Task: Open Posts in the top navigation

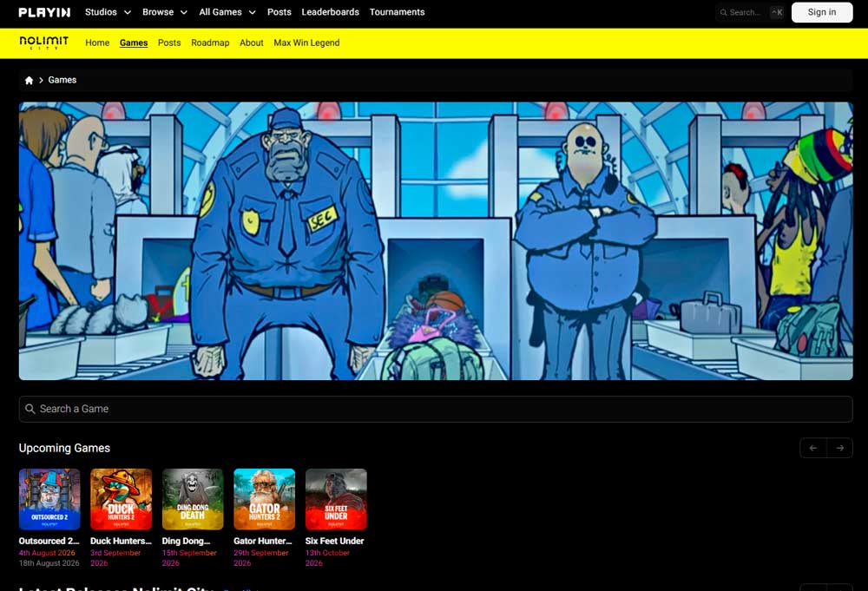Action: [x=279, y=12]
